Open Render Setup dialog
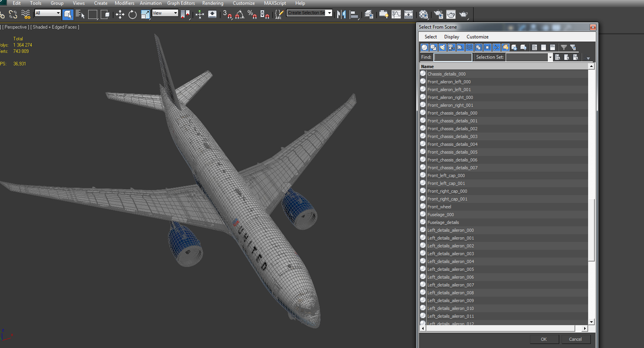The image size is (644, 348). [438, 14]
